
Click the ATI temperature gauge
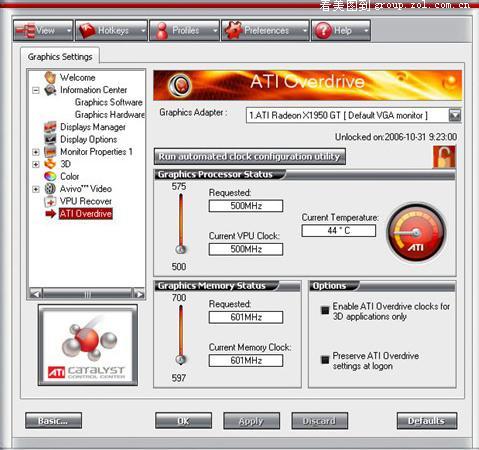coord(416,233)
